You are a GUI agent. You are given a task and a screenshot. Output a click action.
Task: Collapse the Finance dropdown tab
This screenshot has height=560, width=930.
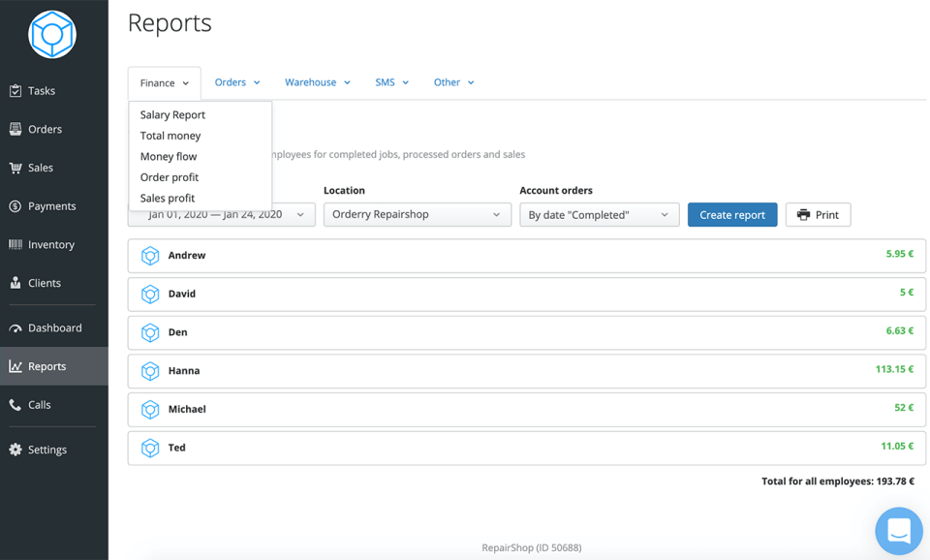(x=165, y=83)
